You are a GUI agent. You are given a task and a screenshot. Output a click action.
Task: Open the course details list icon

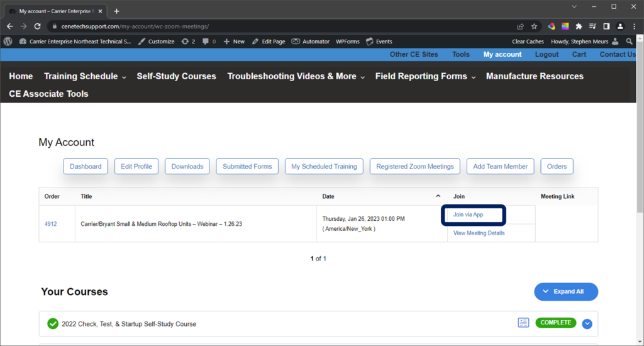coord(523,323)
